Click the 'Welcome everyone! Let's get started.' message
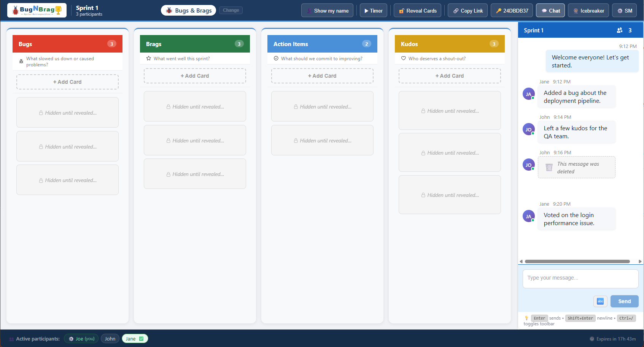 (592, 61)
